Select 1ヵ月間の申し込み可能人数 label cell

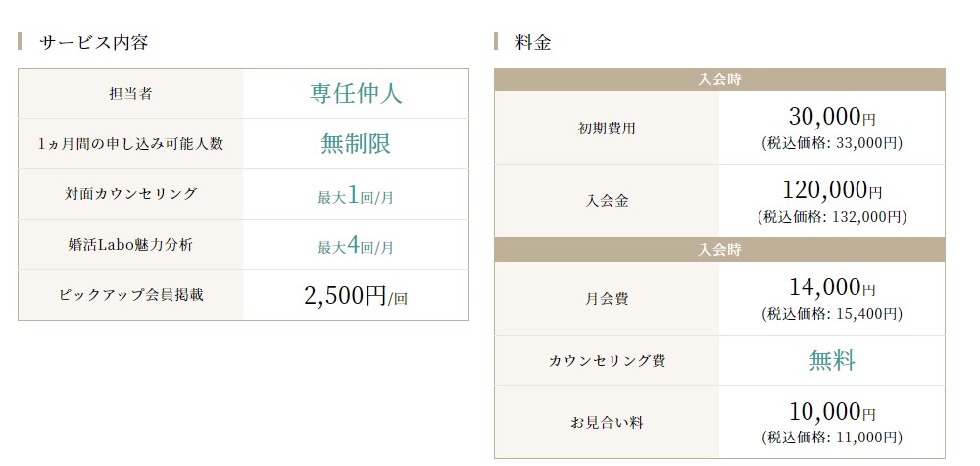tap(130, 144)
